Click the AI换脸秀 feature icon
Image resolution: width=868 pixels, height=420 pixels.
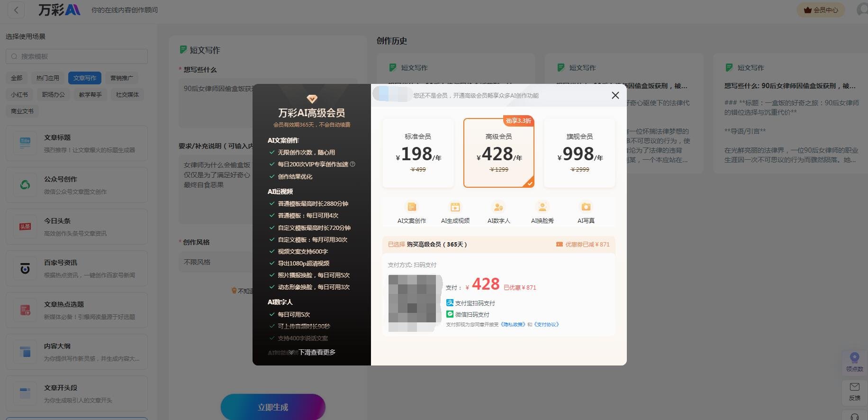[x=542, y=207]
